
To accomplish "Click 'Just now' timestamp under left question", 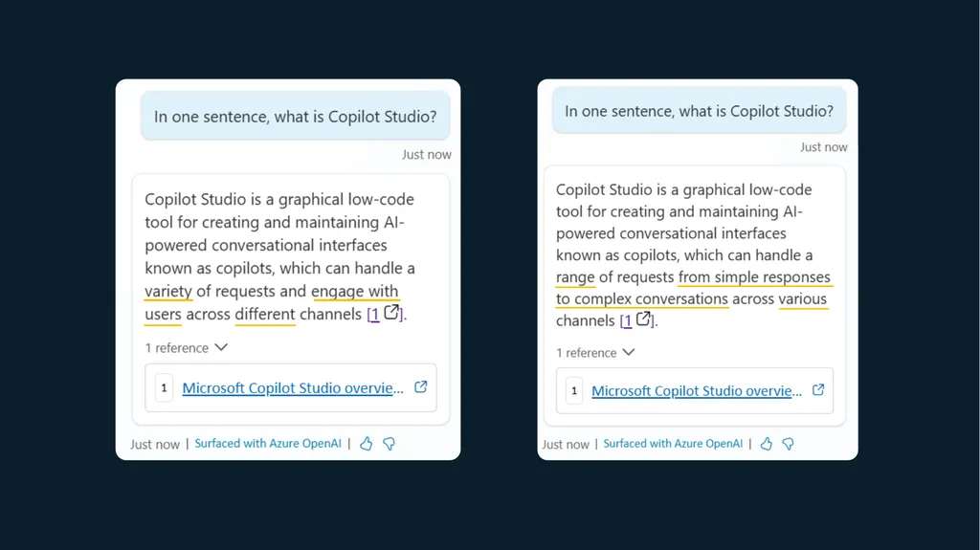I will click(x=426, y=154).
